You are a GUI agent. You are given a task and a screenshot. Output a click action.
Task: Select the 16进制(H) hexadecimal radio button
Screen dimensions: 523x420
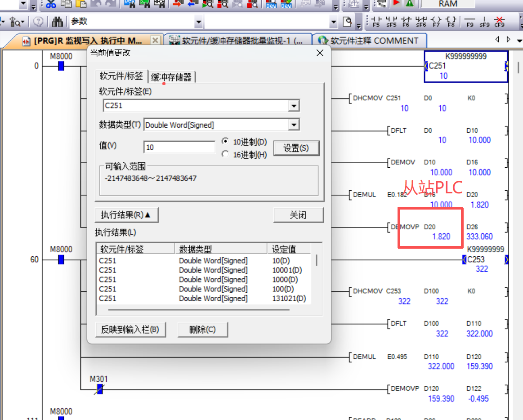tap(226, 154)
